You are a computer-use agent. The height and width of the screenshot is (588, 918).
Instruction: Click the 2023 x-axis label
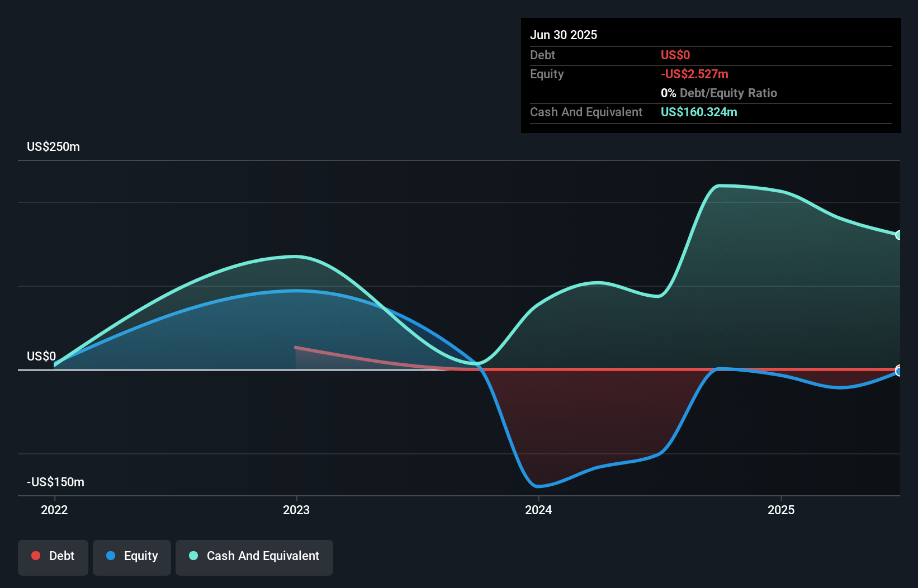coord(296,510)
